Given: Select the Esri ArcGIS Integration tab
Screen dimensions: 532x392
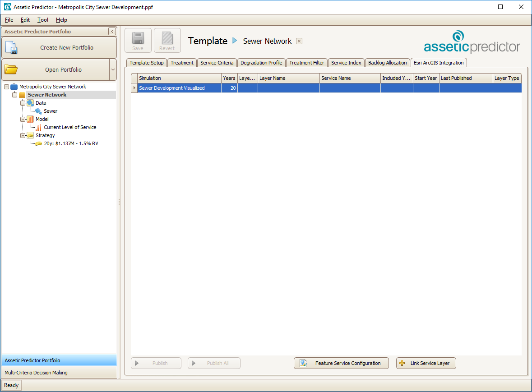Looking at the screenshot, I should coord(439,63).
